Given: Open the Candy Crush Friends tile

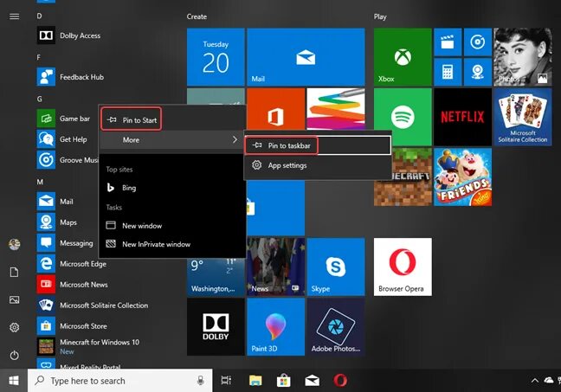Looking at the screenshot, I should click(x=462, y=177).
